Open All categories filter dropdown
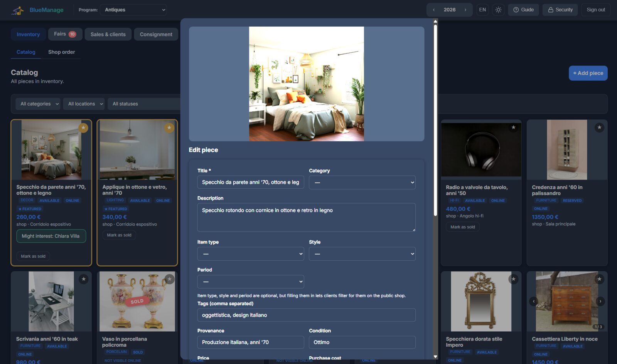Image resolution: width=617 pixels, height=364 pixels. point(38,104)
